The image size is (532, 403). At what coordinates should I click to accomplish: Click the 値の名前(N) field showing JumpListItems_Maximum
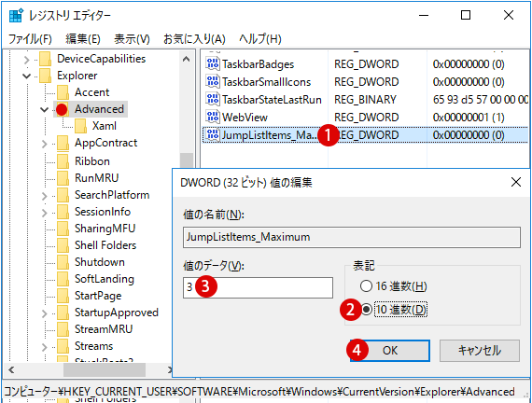[352, 237]
